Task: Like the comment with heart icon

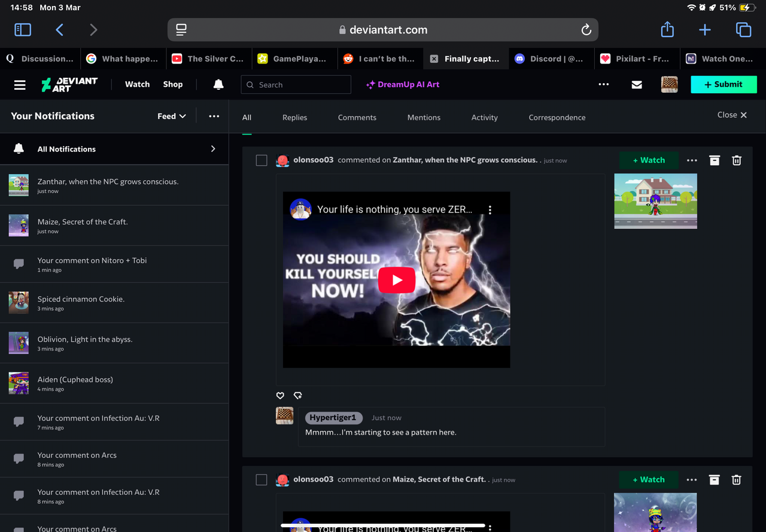Action: (x=280, y=396)
